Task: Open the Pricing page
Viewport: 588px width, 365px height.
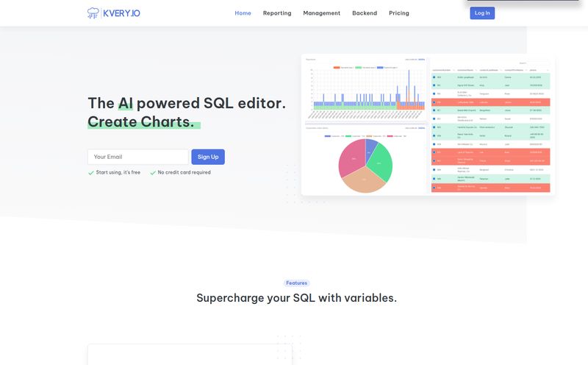Action: click(399, 13)
